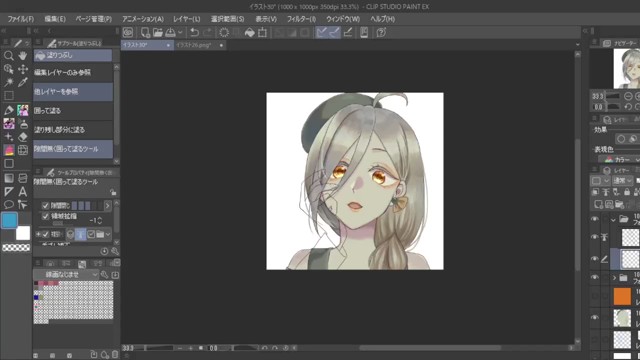The height and width of the screenshot is (360, 640).
Task: Select the Hand move-canvas tool
Action: coord(23,56)
